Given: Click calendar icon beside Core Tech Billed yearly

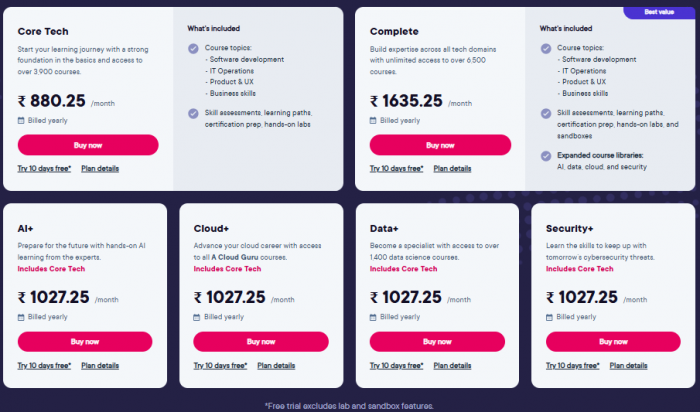Looking at the screenshot, I should click(x=21, y=121).
